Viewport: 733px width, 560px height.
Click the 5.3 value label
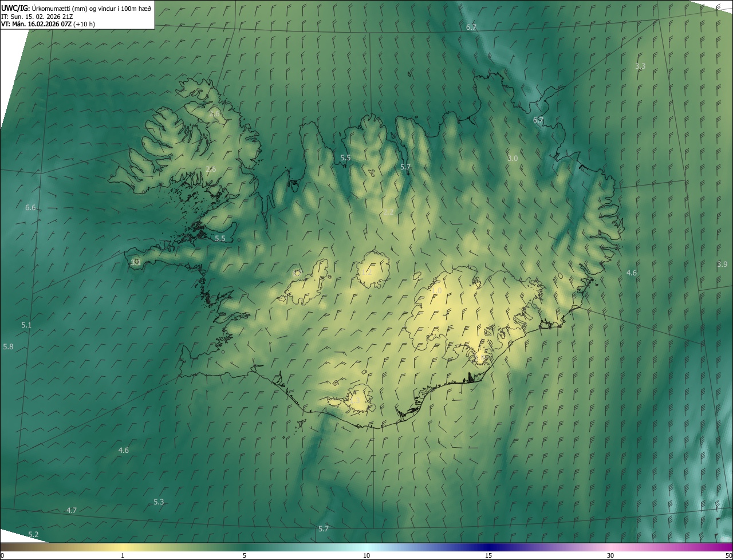pos(159,502)
